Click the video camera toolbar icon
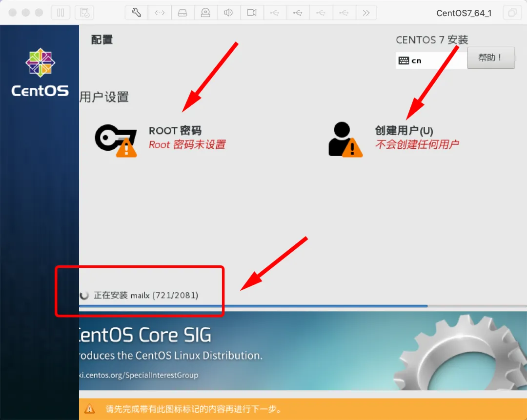 pyautogui.click(x=252, y=12)
